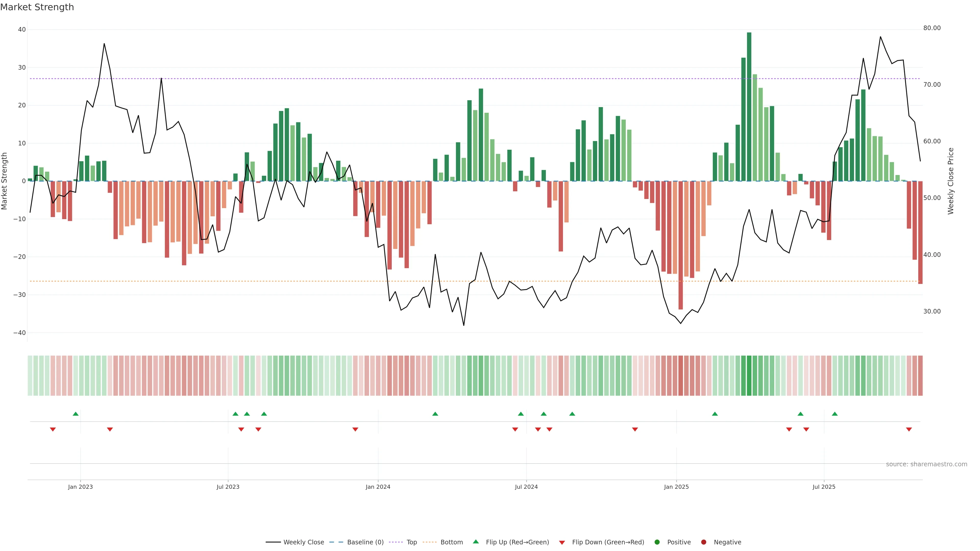
Task: Click the Weekly Close Price axis title
Action: click(x=951, y=181)
